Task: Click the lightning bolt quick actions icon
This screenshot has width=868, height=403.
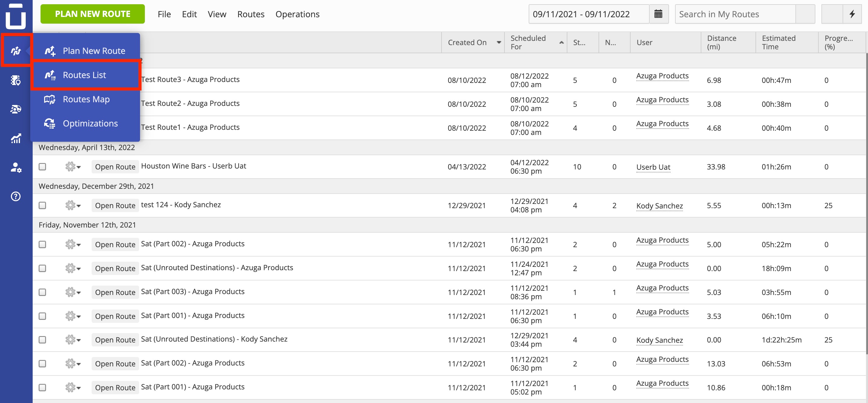Action: point(852,14)
